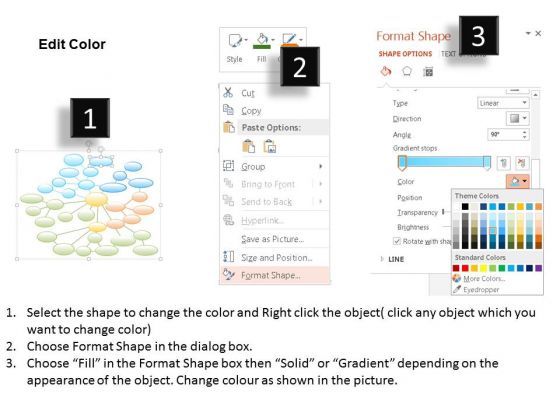Switch to Shape Options tab

pyautogui.click(x=405, y=54)
